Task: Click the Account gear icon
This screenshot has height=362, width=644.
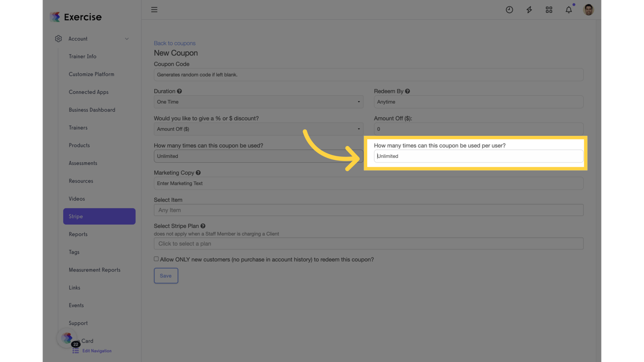Action: coord(58,39)
